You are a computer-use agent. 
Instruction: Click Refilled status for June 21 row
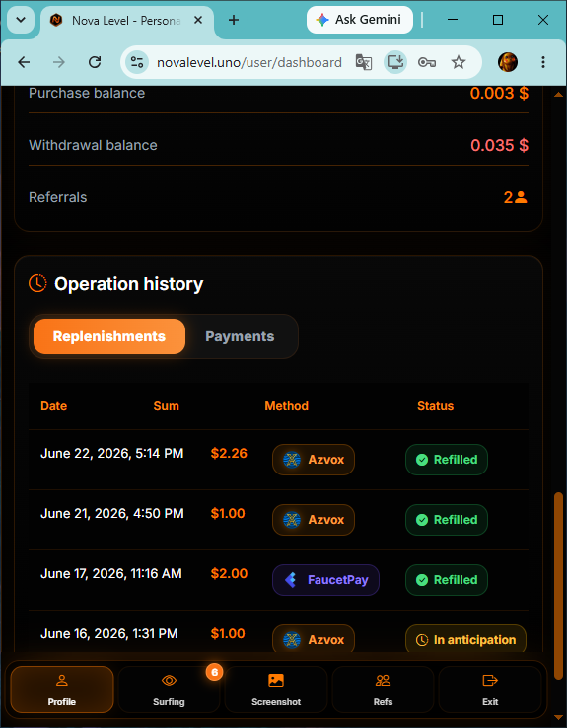tap(447, 520)
